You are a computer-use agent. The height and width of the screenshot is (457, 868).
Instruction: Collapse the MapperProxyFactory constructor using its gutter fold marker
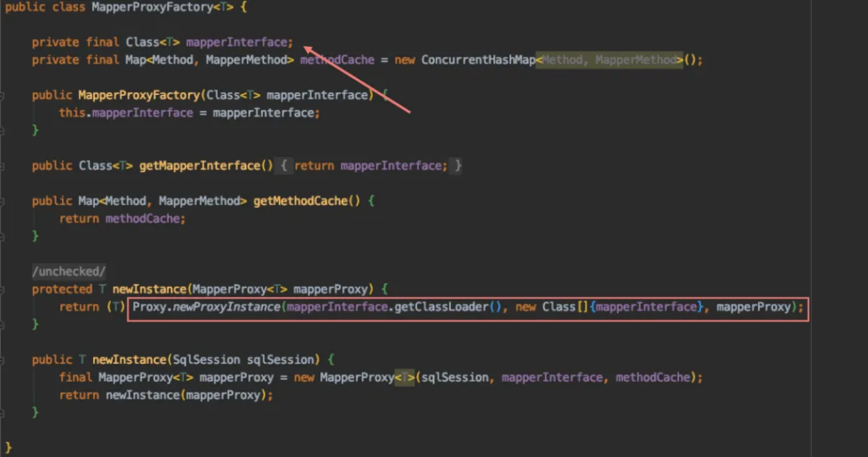coord(3,95)
